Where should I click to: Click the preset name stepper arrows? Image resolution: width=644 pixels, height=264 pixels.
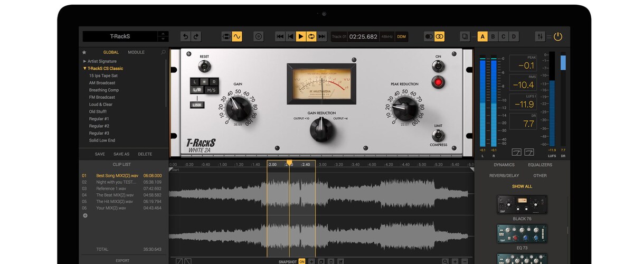(163, 36)
